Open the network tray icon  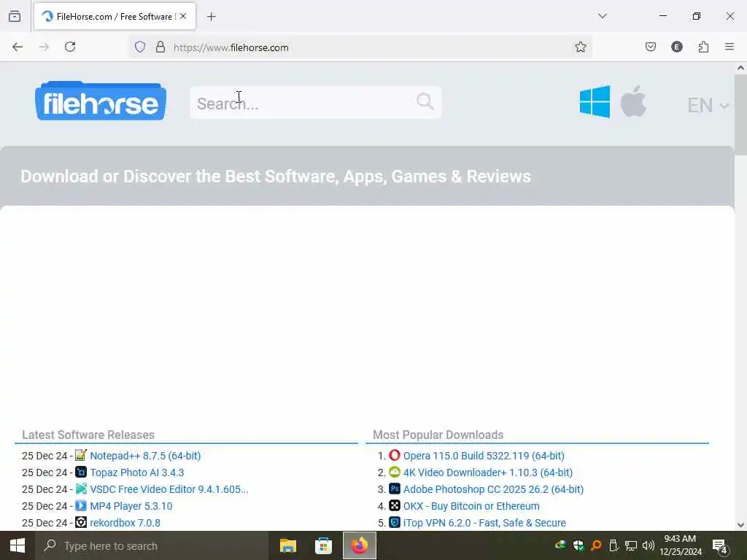pyautogui.click(x=631, y=545)
